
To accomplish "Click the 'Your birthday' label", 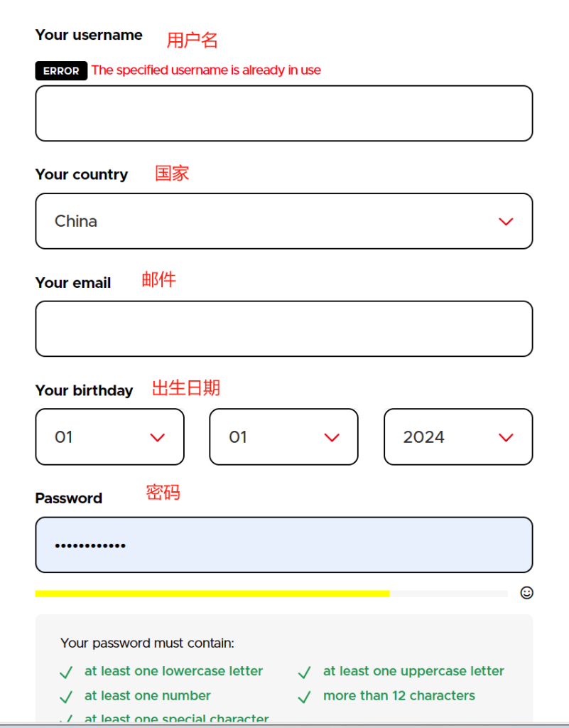I will (x=84, y=390).
